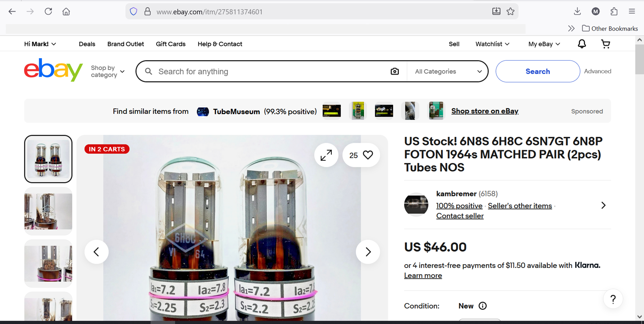Open the help question mark button
The width and height of the screenshot is (644, 324).
click(613, 299)
